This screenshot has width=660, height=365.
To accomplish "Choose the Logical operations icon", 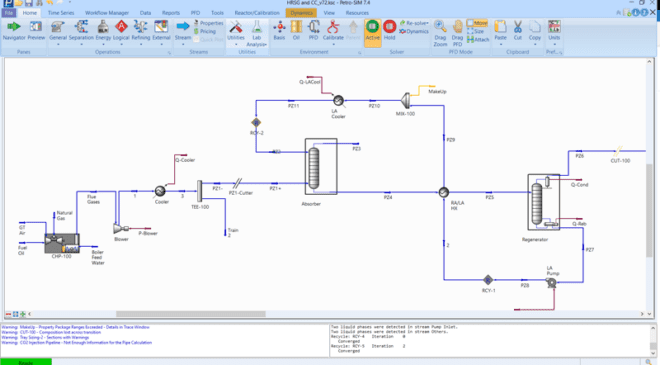I will tap(121, 27).
